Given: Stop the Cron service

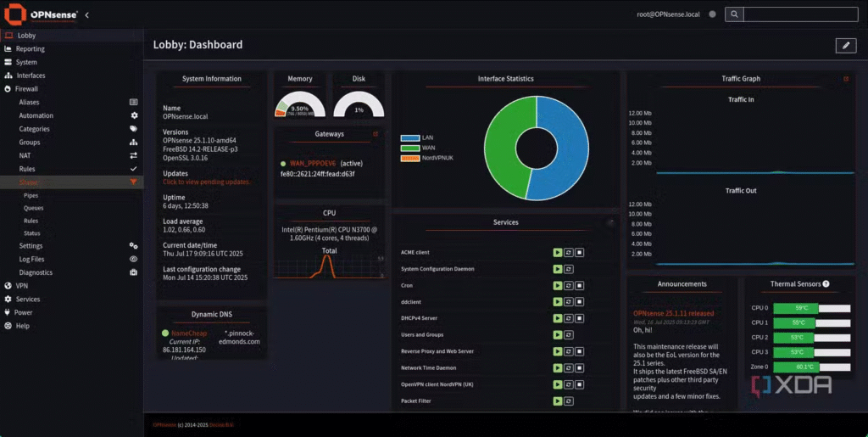Looking at the screenshot, I should (580, 286).
